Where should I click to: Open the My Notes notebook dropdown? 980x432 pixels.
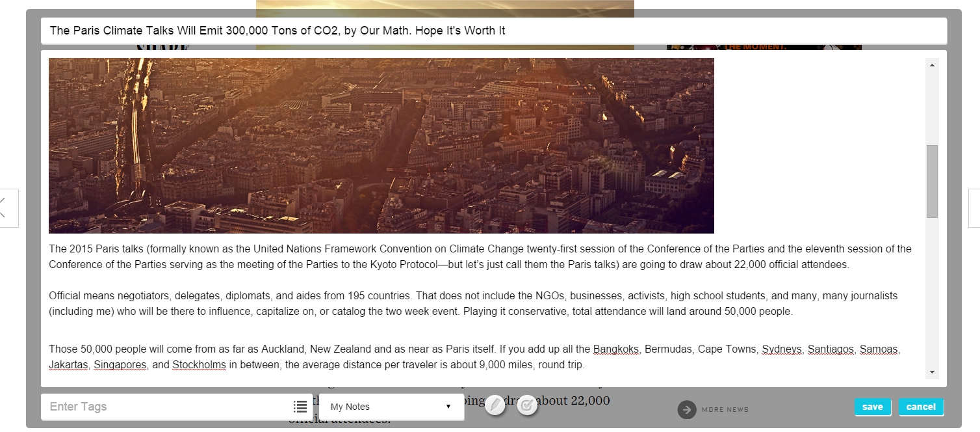[x=391, y=407]
